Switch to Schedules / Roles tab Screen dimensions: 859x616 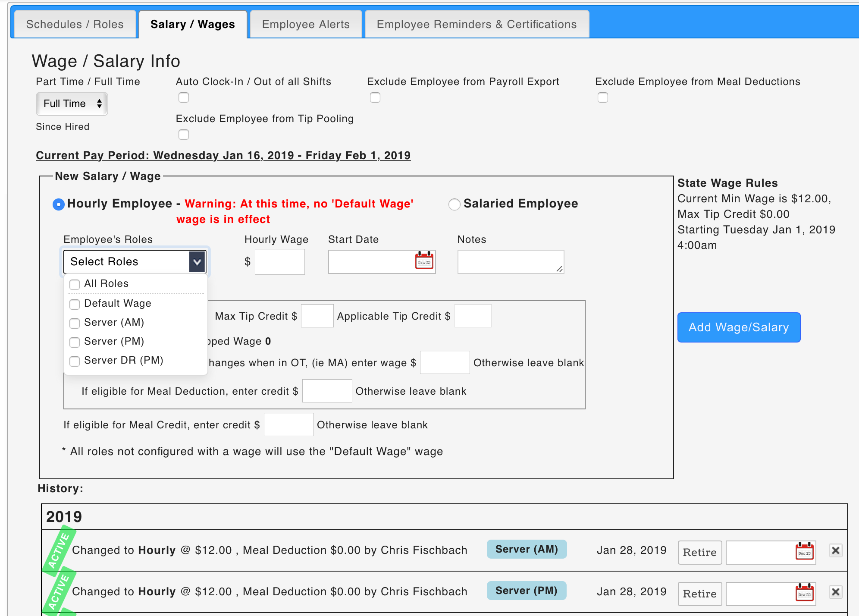pyautogui.click(x=75, y=25)
